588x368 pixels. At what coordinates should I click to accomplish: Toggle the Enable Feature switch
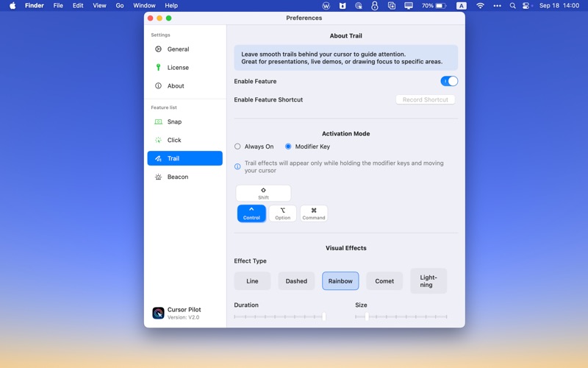(x=449, y=81)
